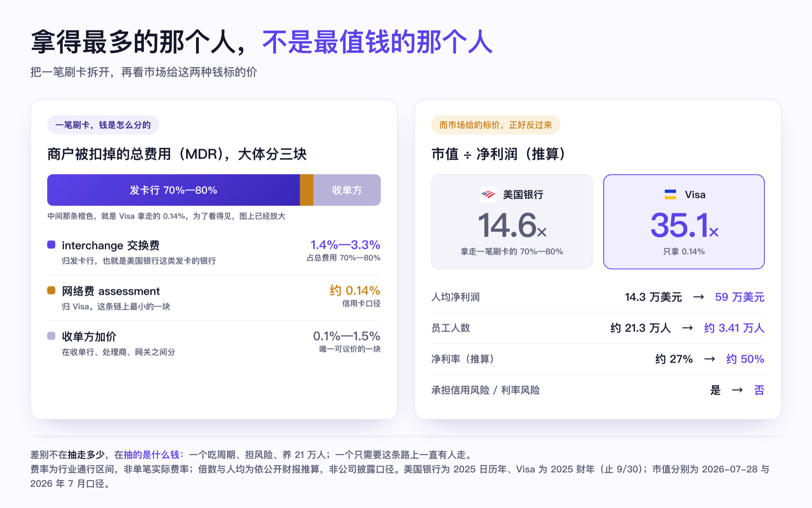This screenshot has width=812, height=508.
Task: Click the value 约 50%
Action: tap(745, 359)
